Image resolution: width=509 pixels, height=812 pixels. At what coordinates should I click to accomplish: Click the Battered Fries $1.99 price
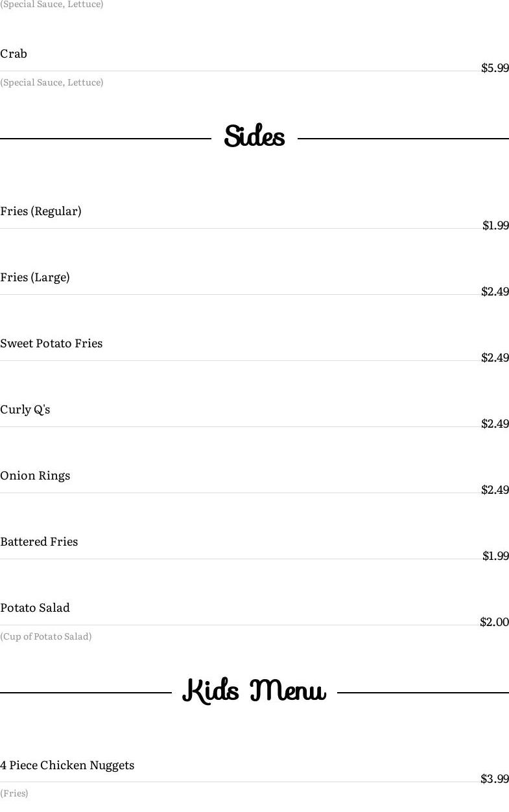(495, 556)
